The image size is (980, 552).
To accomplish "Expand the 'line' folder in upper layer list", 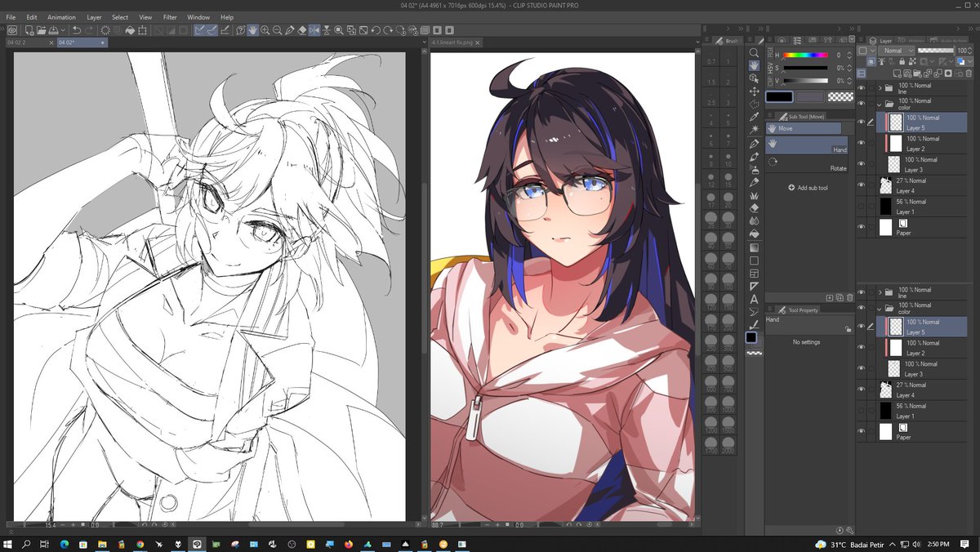I will tap(880, 88).
